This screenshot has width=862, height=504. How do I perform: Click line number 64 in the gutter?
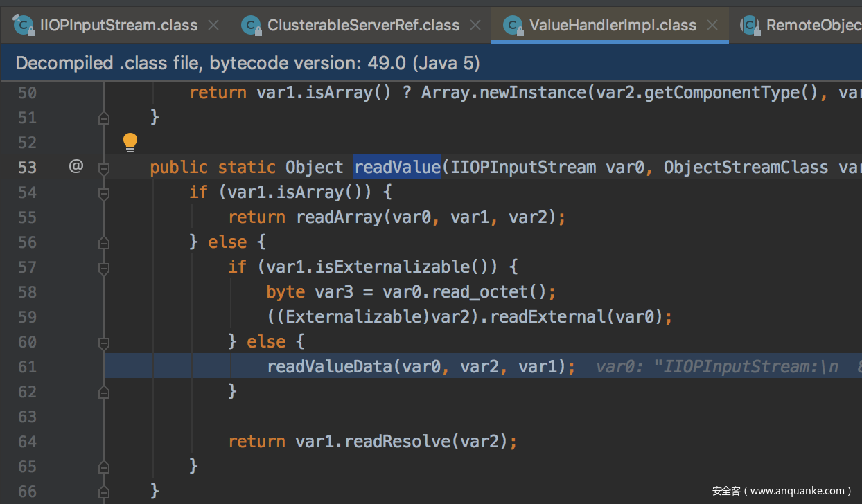(27, 442)
